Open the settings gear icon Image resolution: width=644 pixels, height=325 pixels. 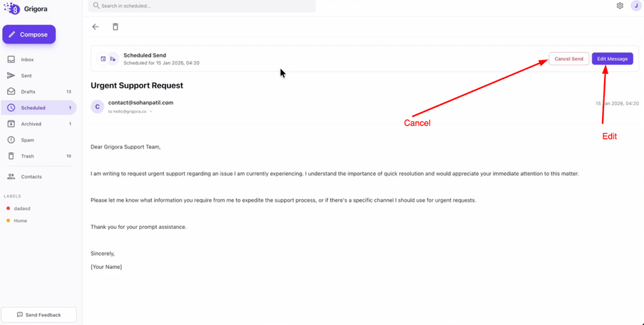(x=619, y=6)
